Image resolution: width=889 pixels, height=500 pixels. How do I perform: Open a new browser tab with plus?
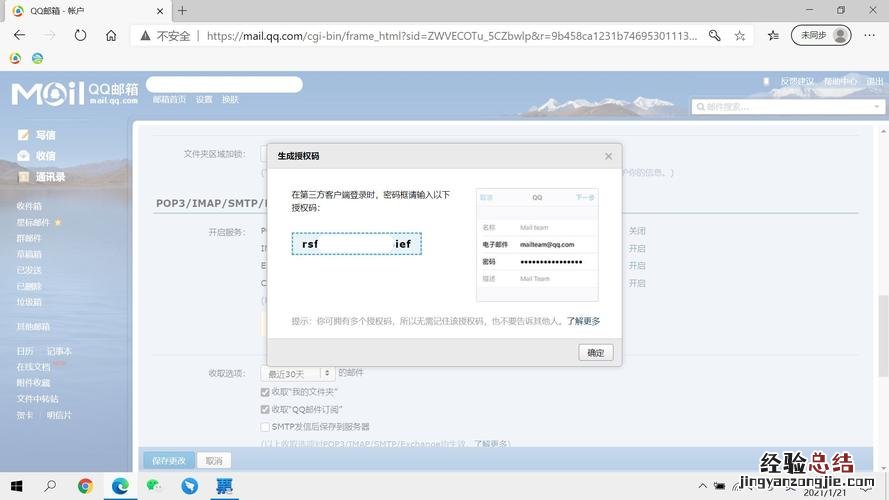[x=182, y=11]
